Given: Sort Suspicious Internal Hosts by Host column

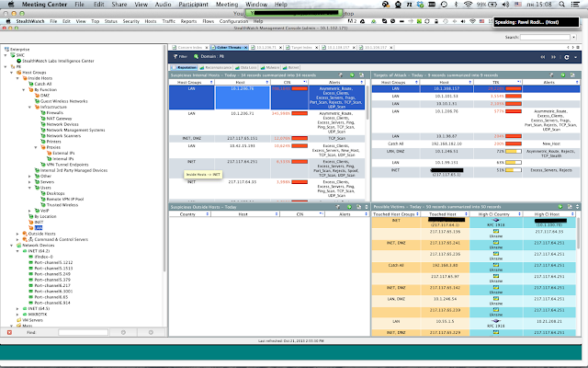Looking at the screenshot, I should pyautogui.click(x=243, y=82).
